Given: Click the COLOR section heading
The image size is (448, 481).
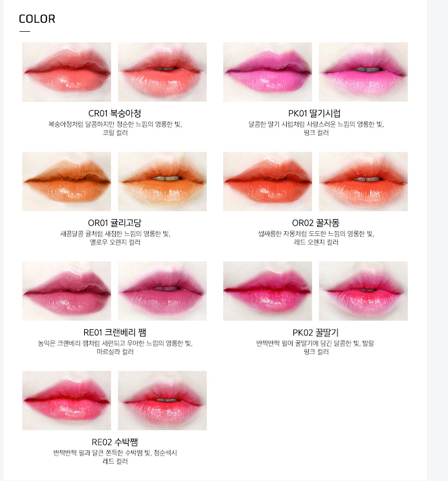Looking at the screenshot, I should [x=37, y=19].
